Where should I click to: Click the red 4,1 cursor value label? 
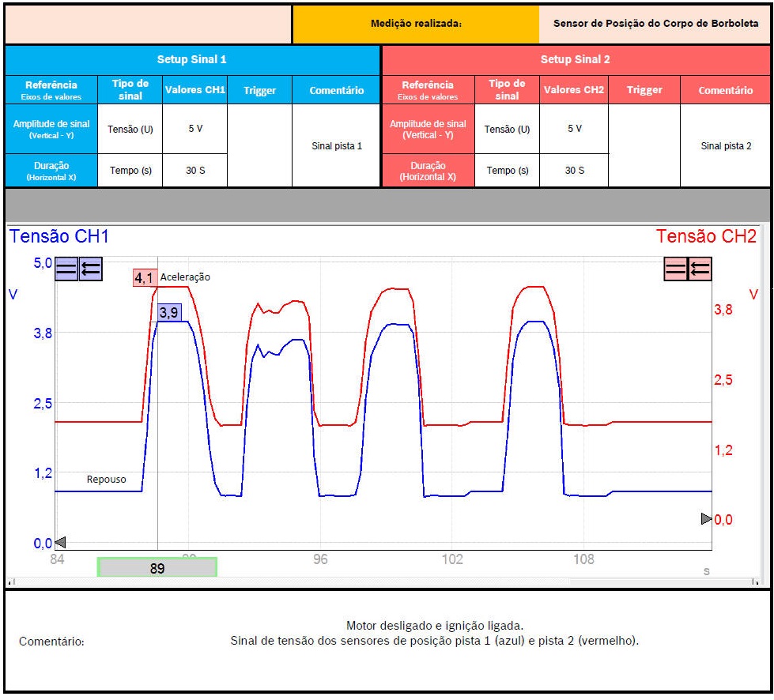point(145,277)
